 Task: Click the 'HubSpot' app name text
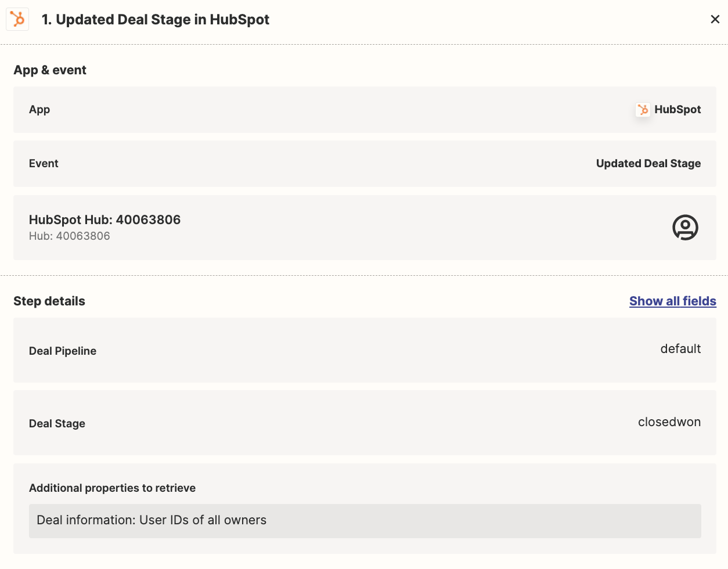tap(677, 110)
